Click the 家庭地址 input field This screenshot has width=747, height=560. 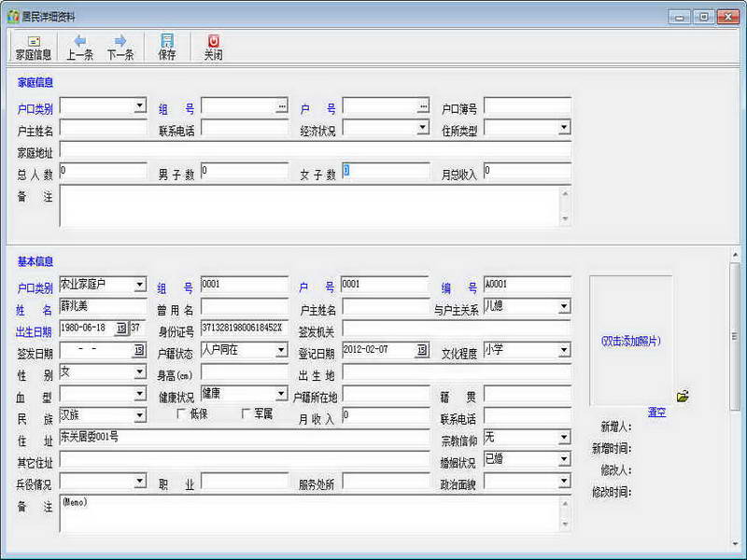click(x=315, y=149)
